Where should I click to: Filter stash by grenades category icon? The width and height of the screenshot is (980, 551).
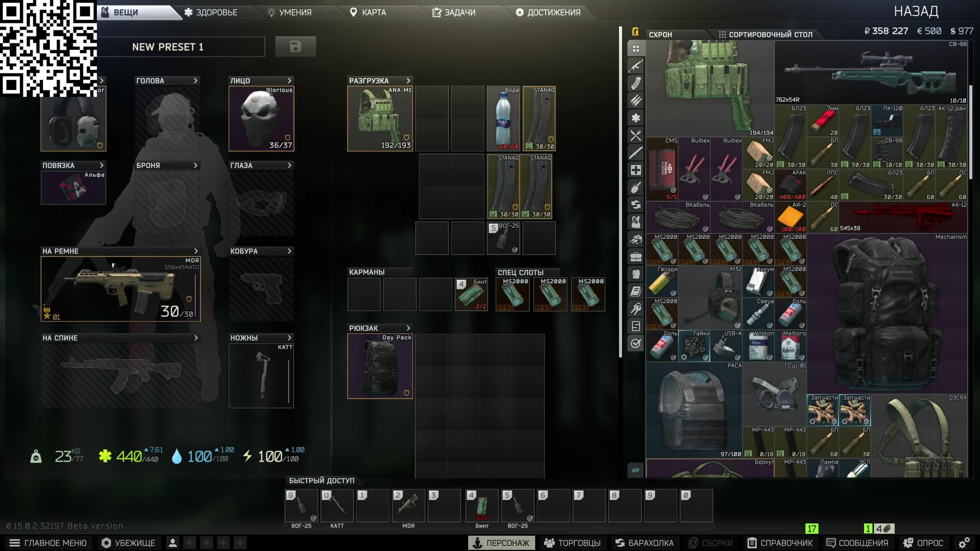tap(635, 187)
